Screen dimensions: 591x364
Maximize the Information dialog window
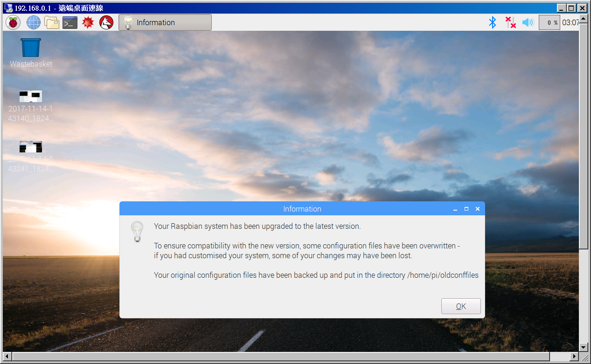tap(466, 209)
